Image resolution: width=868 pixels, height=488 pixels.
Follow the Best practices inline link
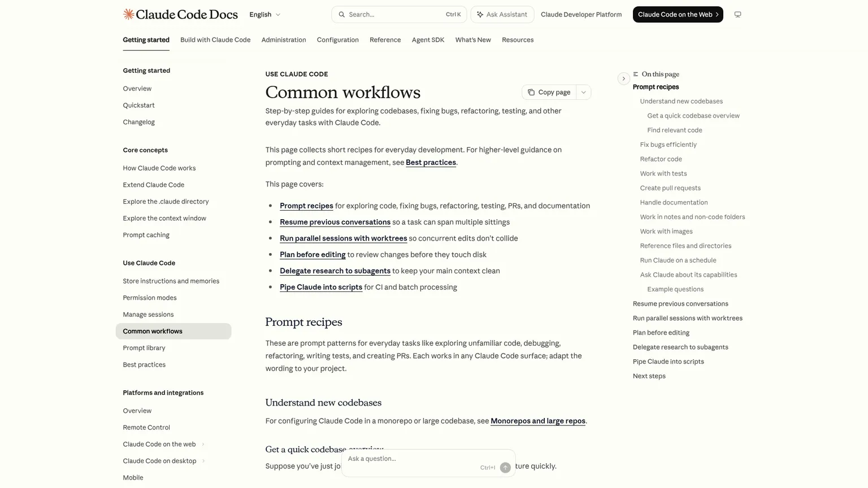point(431,163)
